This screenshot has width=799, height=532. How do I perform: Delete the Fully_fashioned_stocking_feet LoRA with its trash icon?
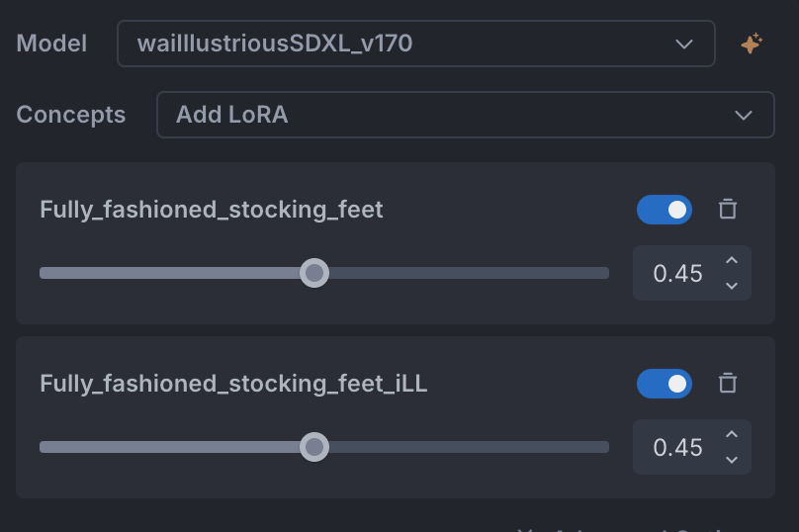pyautogui.click(x=728, y=210)
